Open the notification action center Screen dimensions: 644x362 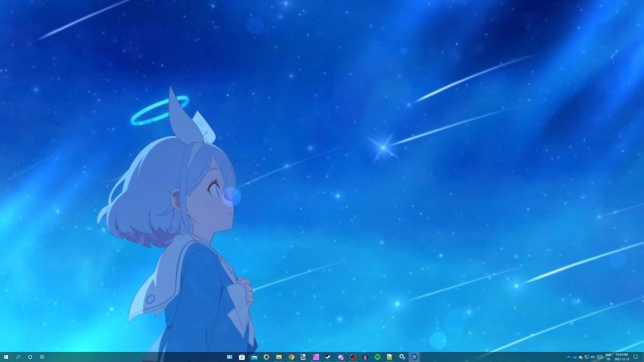635,357
